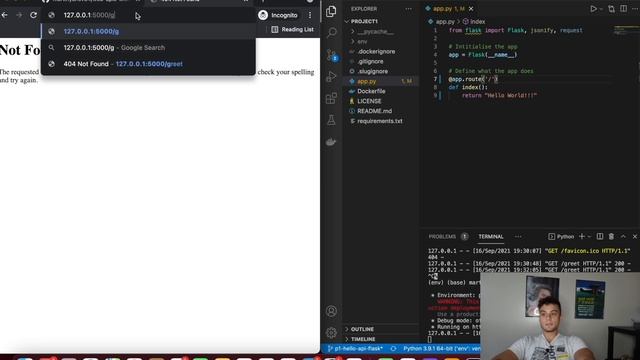
Task: Open .gitignore in the file explorer
Action: coord(370,61)
